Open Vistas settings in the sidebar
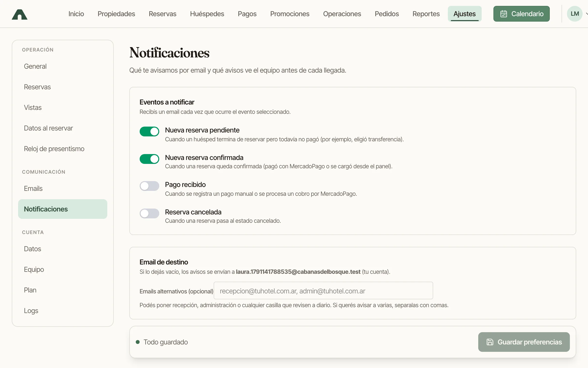Image resolution: width=588 pixels, height=368 pixels. pos(63,107)
